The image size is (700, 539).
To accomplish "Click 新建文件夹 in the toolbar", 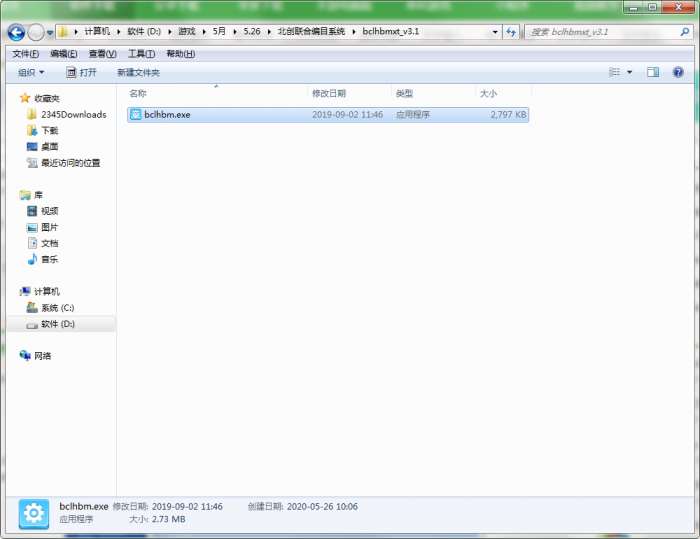I will [x=138, y=72].
